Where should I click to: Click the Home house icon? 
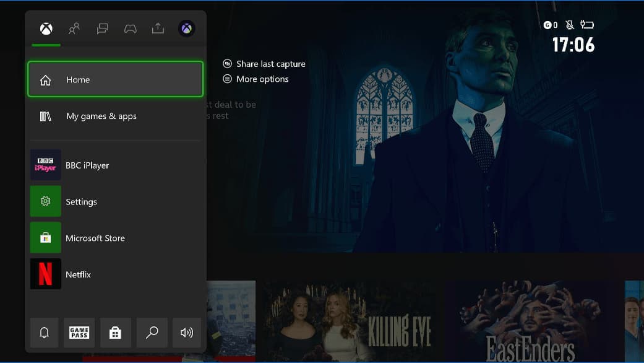(45, 80)
